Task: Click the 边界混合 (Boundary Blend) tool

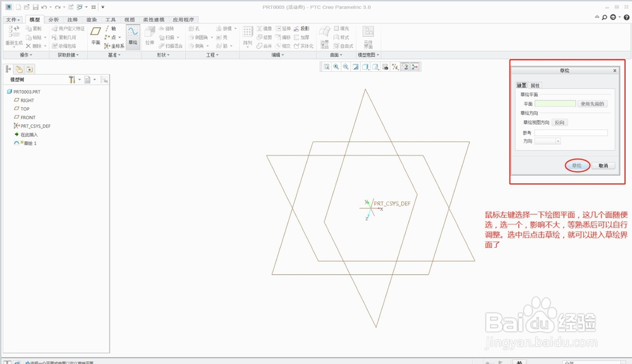Action: pyautogui.click(x=324, y=35)
